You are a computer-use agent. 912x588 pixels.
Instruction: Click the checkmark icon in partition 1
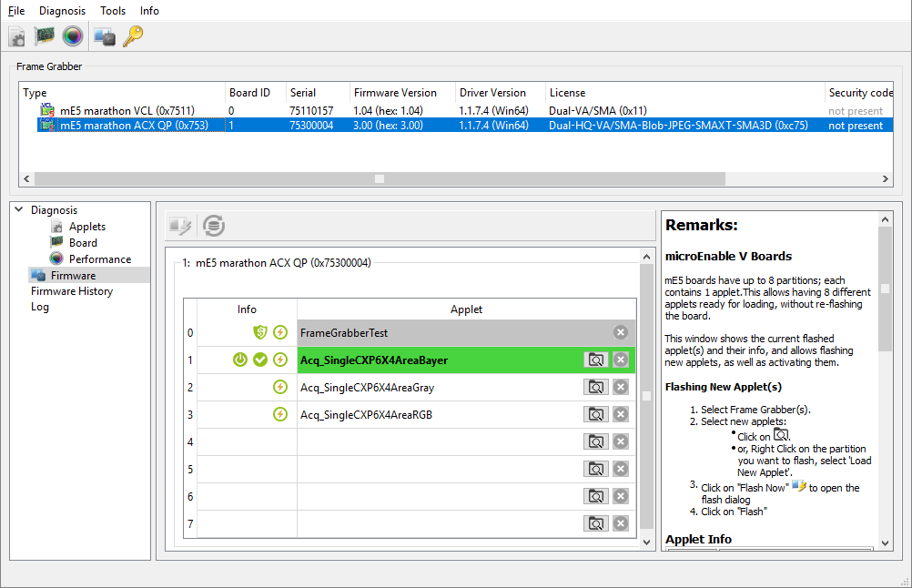[260, 360]
